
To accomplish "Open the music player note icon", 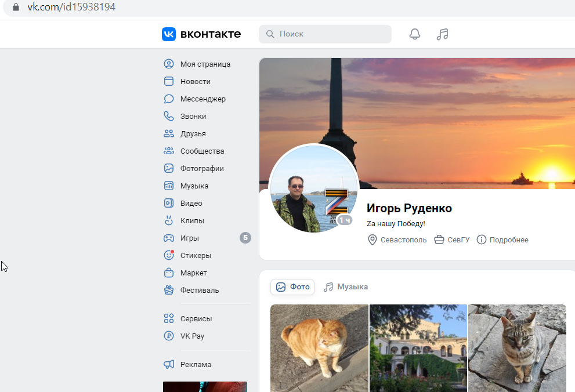I will (x=442, y=34).
